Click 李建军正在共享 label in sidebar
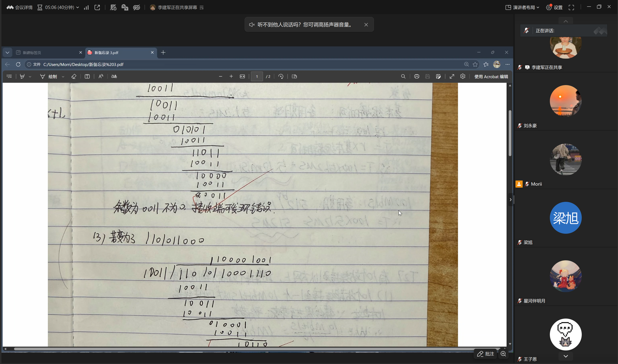Screen dimensions: 618x364 [547, 67]
